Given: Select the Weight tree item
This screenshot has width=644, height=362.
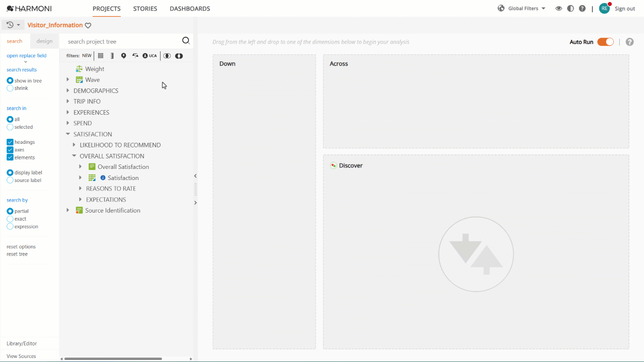Looking at the screenshot, I should click(x=95, y=69).
